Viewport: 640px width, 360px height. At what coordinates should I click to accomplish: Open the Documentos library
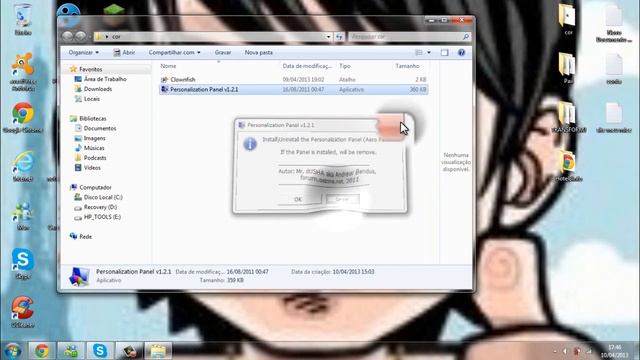(100, 128)
